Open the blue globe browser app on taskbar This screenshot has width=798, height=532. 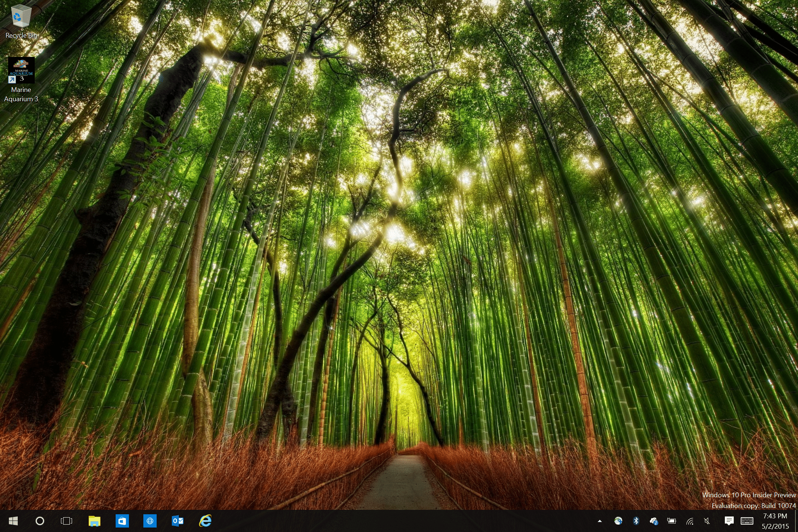(x=150, y=521)
